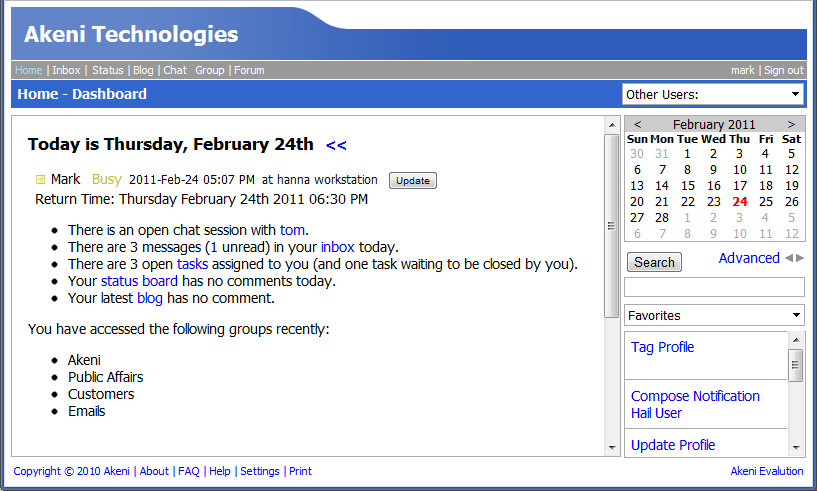This screenshot has height=491, width=817.
Task: Go to previous month in calendar
Action: [638, 125]
